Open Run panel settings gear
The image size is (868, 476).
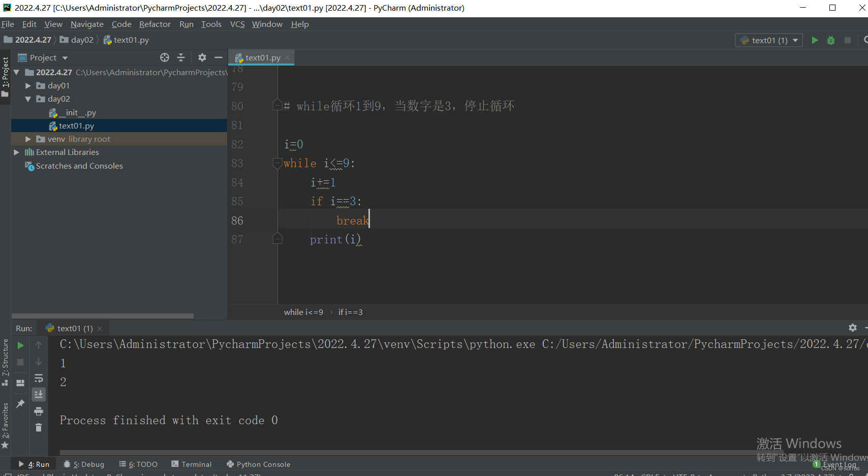tap(853, 328)
